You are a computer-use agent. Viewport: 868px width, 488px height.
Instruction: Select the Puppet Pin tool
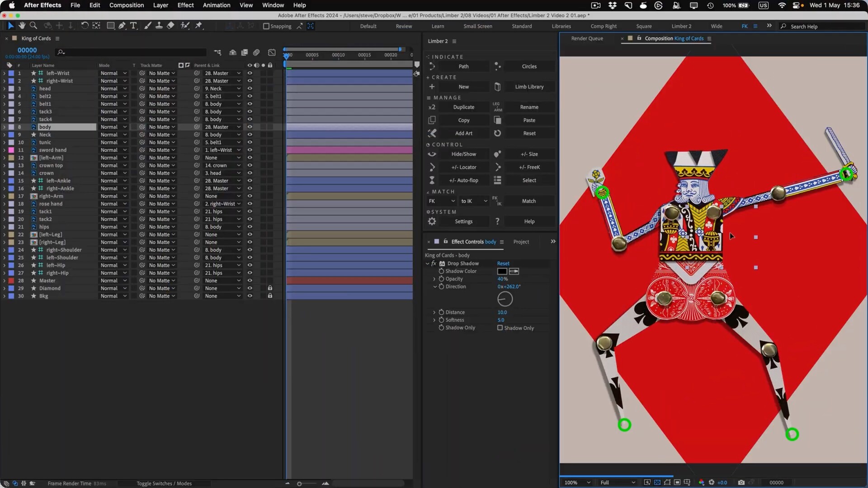pyautogui.click(x=198, y=26)
